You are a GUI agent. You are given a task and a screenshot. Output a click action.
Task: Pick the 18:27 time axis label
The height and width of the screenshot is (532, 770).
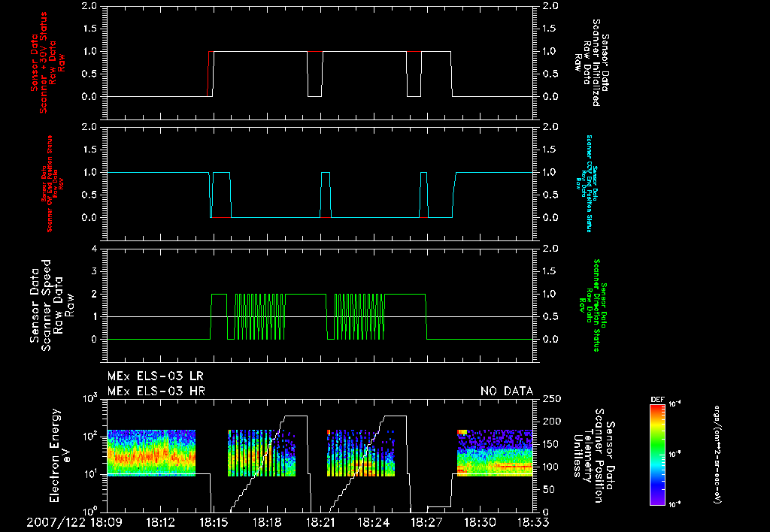coord(427,522)
